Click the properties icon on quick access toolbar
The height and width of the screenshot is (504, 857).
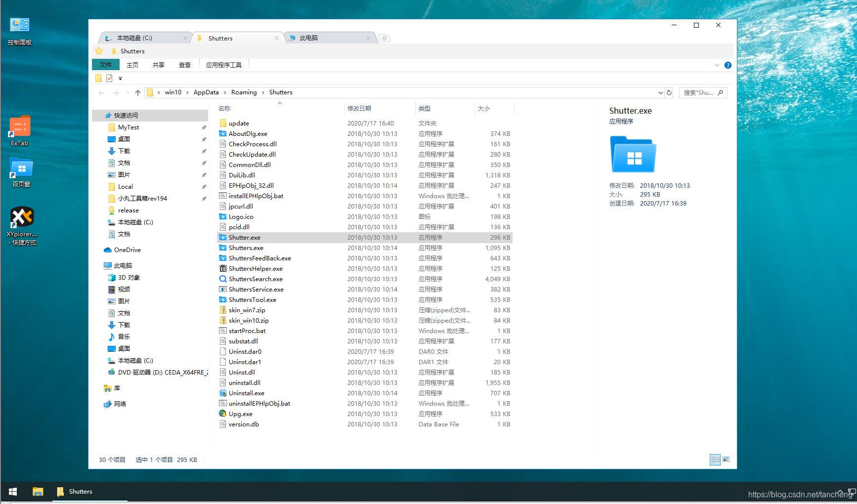click(x=109, y=78)
